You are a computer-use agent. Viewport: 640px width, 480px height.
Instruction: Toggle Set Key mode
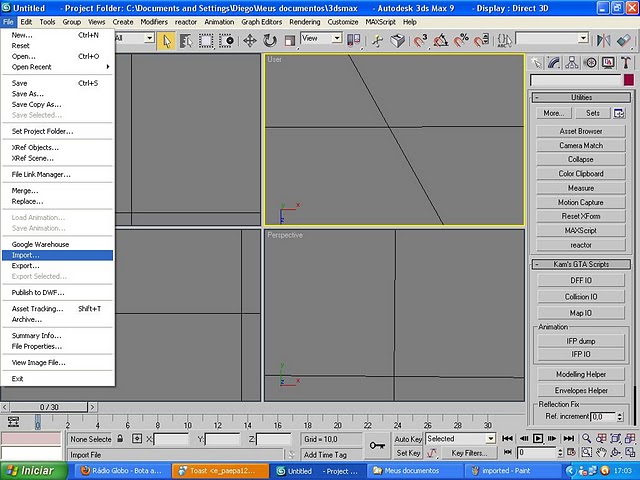point(408,453)
